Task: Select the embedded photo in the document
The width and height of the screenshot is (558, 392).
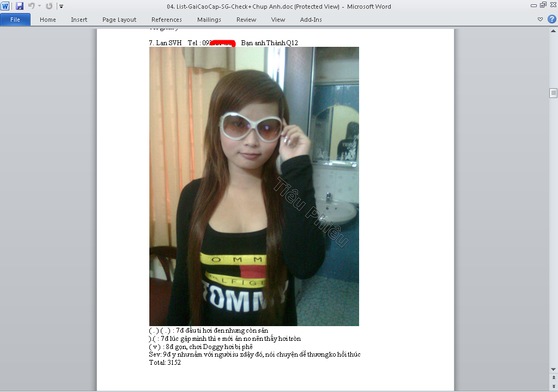Action: click(254, 186)
